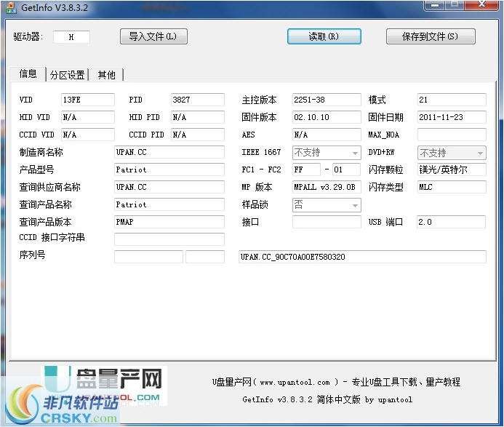Switch to the 分区设置 tab
Image resolution: width=504 pixels, height=427 pixels.
(67, 75)
